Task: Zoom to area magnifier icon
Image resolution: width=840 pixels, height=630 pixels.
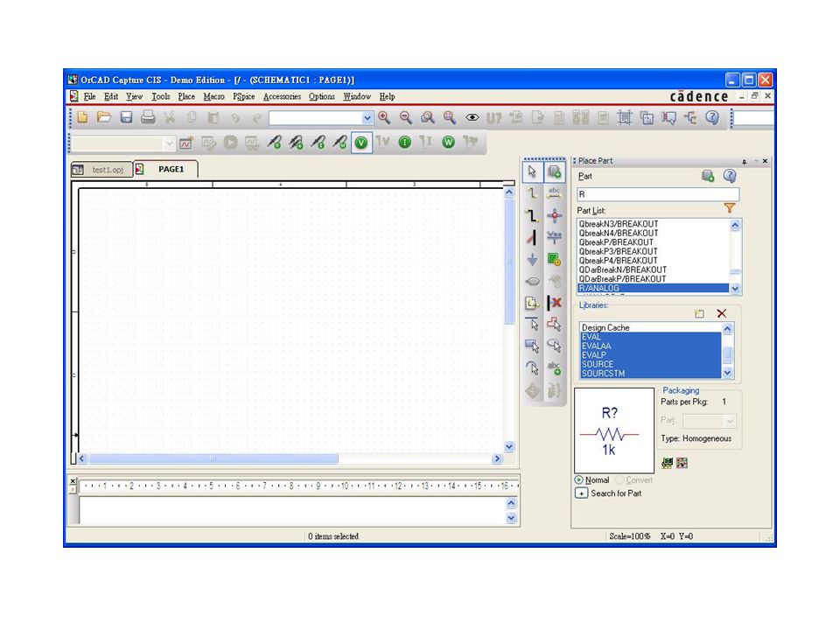Action: pos(428,118)
